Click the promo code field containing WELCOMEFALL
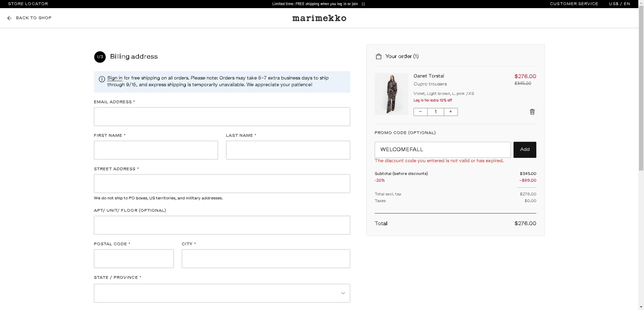The width and height of the screenshot is (644, 310). [x=443, y=150]
